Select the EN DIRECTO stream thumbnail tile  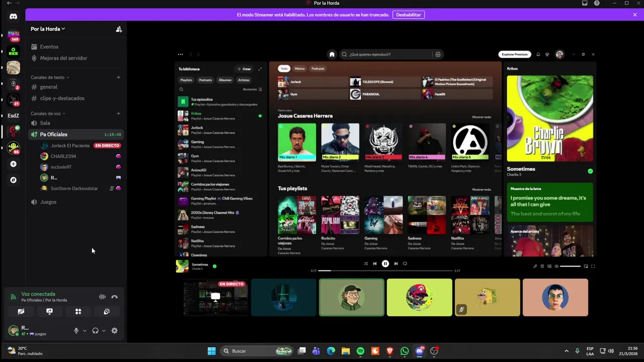click(215, 298)
